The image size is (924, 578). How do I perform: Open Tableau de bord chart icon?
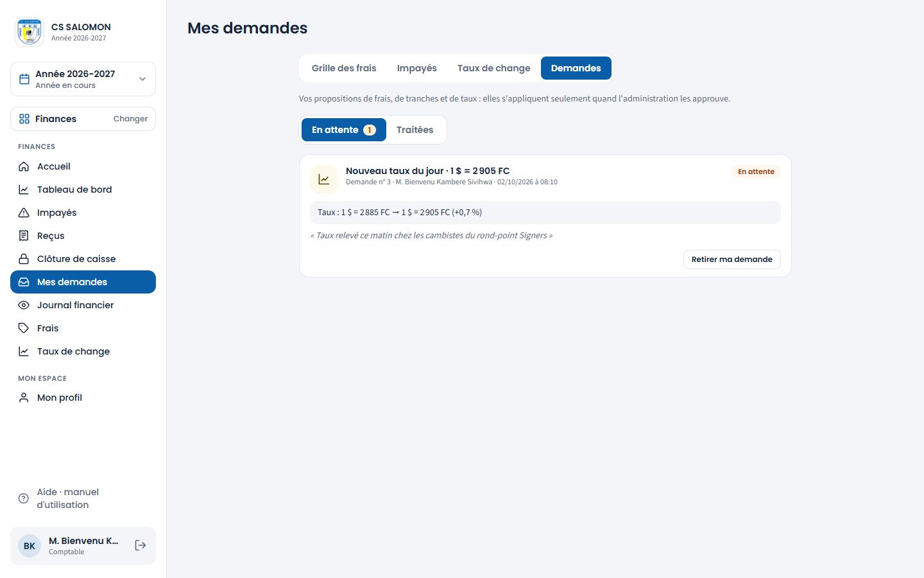(x=24, y=189)
